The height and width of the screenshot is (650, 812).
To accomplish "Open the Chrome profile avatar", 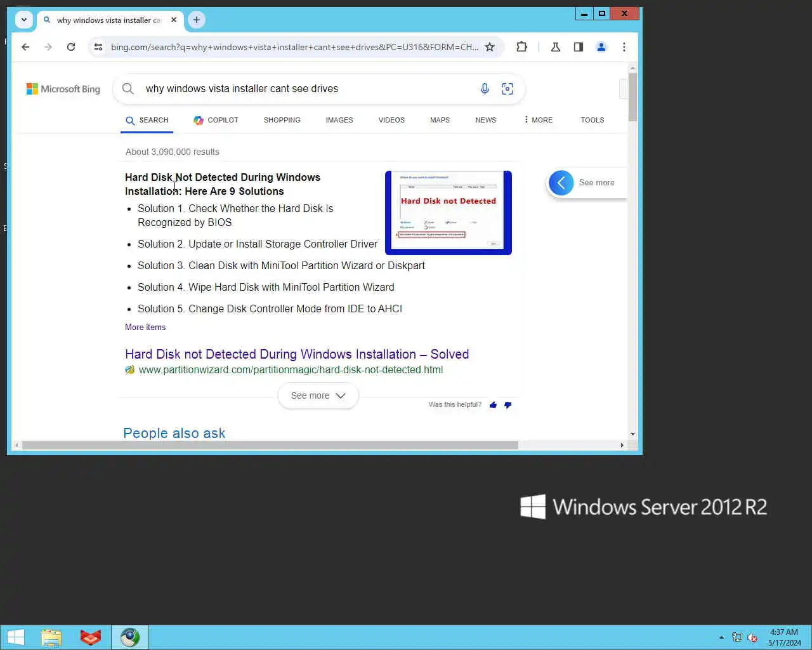I will tap(601, 47).
